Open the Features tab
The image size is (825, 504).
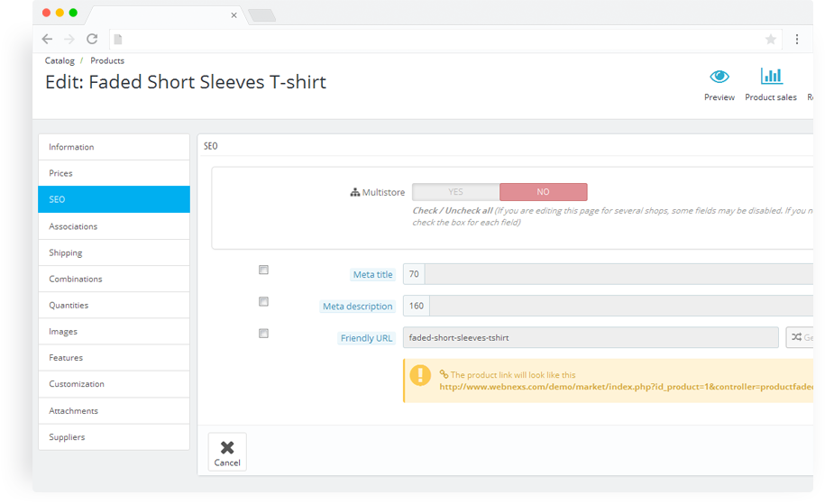114,358
